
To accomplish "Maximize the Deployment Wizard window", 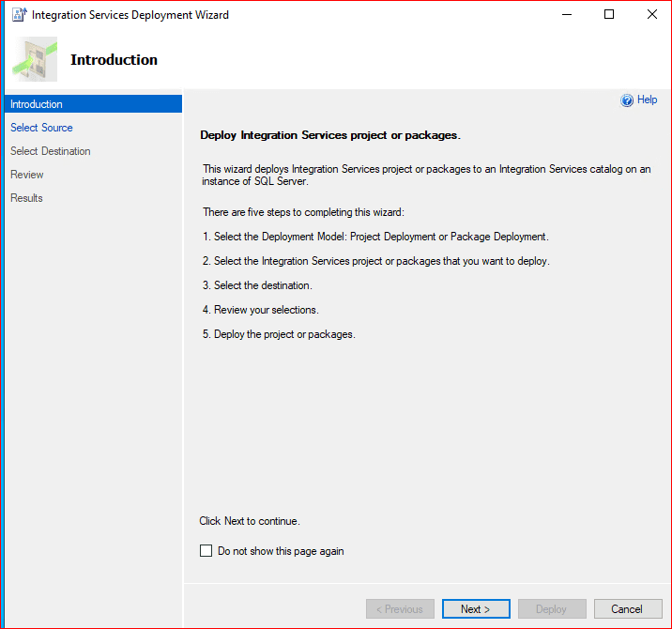I will (609, 15).
